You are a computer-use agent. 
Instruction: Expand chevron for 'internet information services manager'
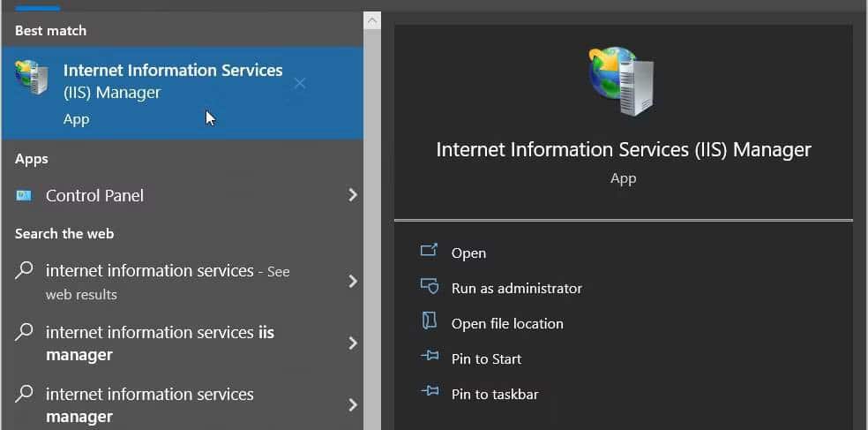[x=353, y=405]
